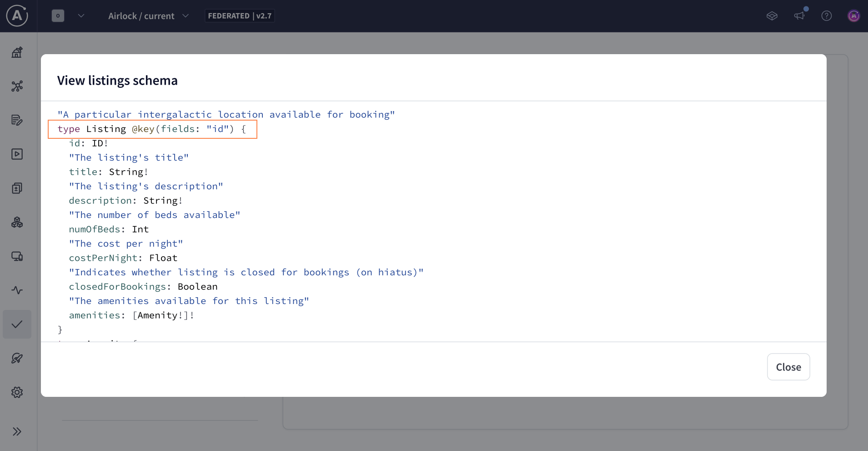Select the Subgraphs cubes icon
Image resolution: width=868 pixels, height=451 pixels.
click(x=17, y=222)
